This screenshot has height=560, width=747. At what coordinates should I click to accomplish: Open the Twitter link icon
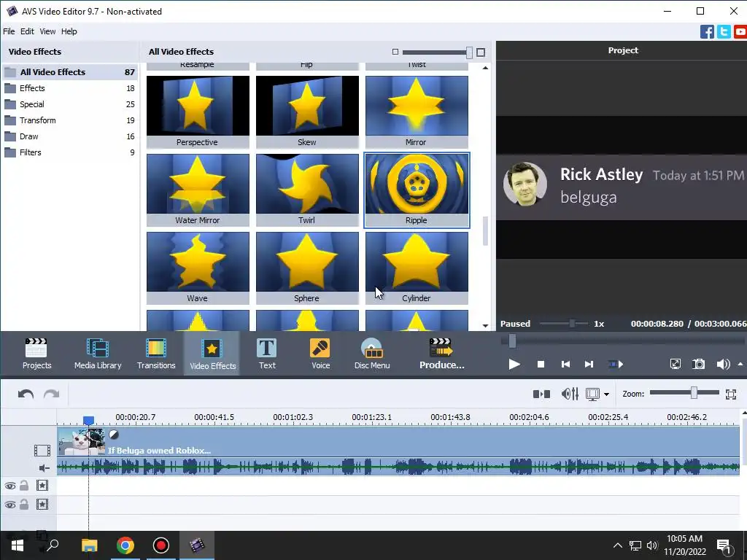click(x=724, y=32)
